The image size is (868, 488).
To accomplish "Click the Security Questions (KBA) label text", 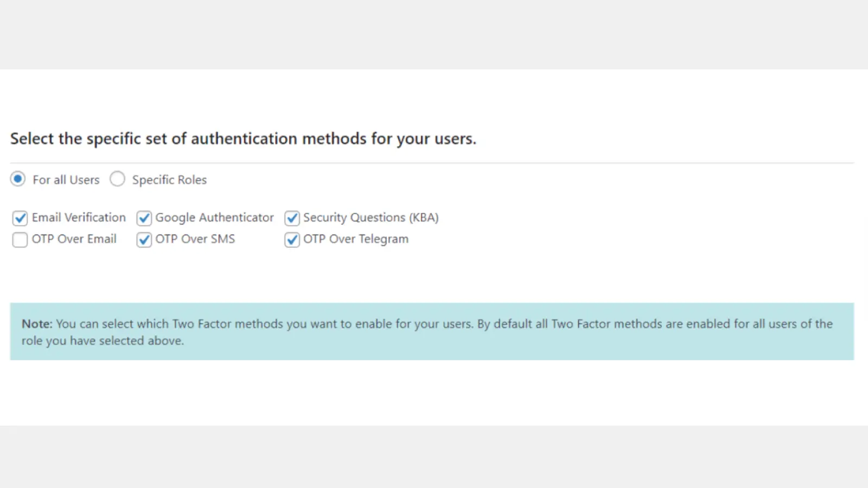I will 371,217.
